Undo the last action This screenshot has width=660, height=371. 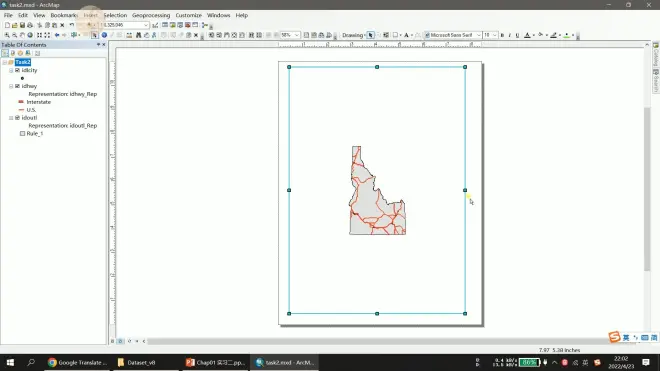coord(72,25)
